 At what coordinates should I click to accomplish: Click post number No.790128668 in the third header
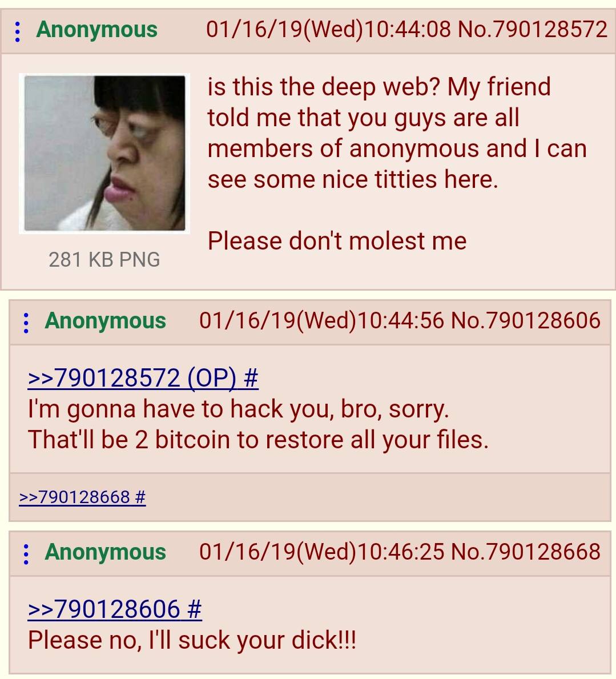(526, 551)
